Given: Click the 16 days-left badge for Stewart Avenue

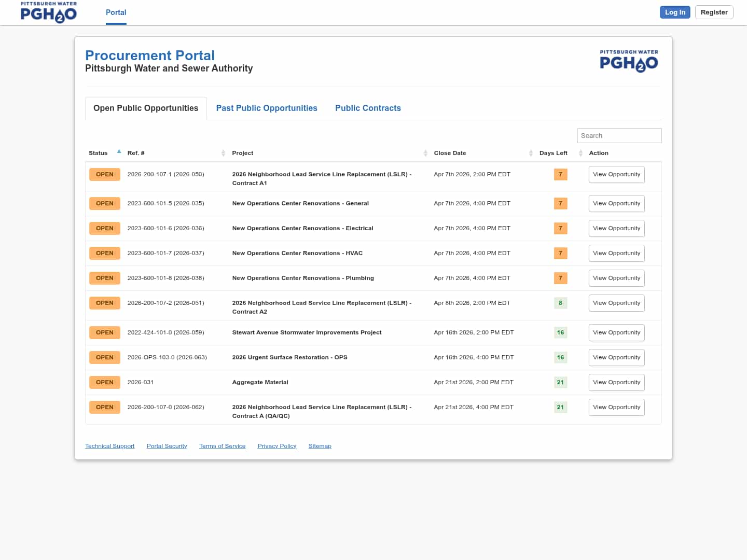Looking at the screenshot, I should click(560, 332).
